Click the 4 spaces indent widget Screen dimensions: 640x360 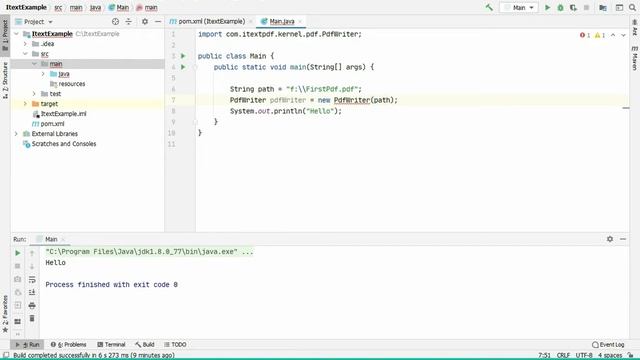610,356
